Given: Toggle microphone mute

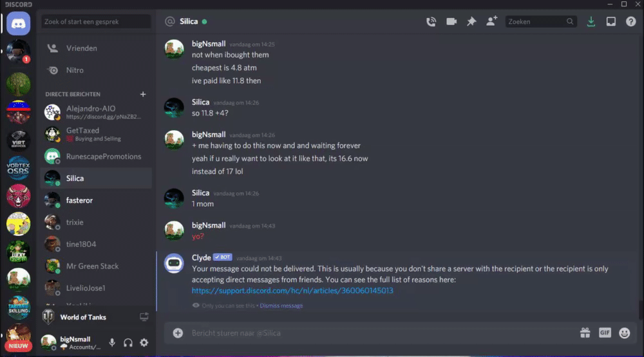Looking at the screenshot, I should pyautogui.click(x=112, y=342).
